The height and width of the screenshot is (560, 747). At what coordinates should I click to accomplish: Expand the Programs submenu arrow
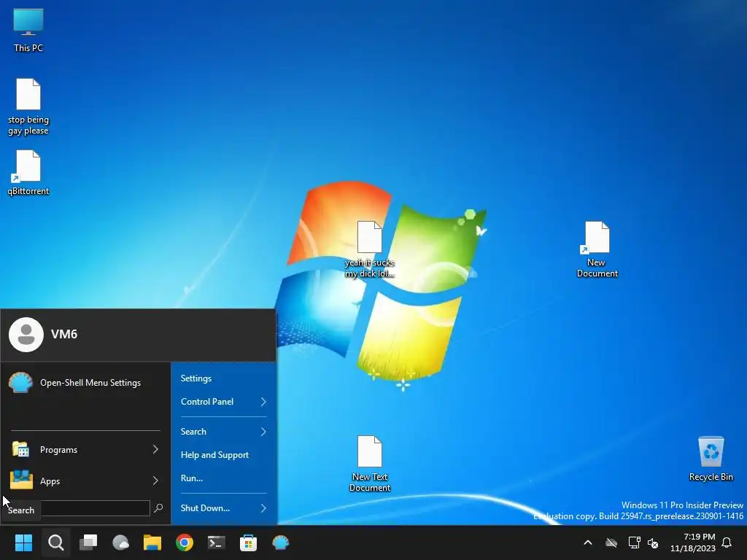click(155, 449)
